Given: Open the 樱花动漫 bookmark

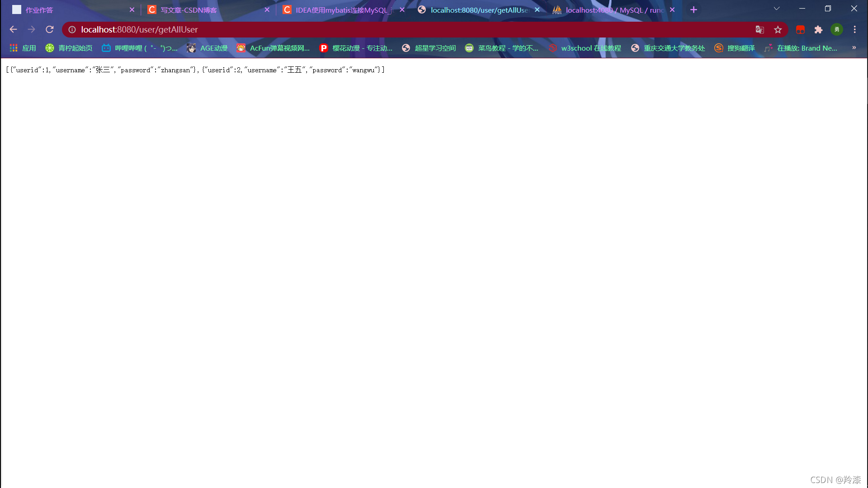Looking at the screenshot, I should pyautogui.click(x=356, y=48).
